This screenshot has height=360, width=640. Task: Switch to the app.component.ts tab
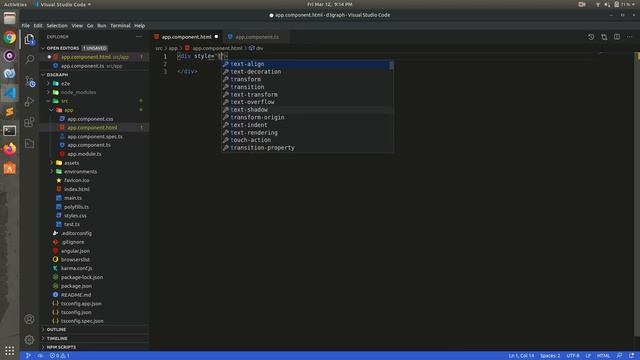click(257, 37)
